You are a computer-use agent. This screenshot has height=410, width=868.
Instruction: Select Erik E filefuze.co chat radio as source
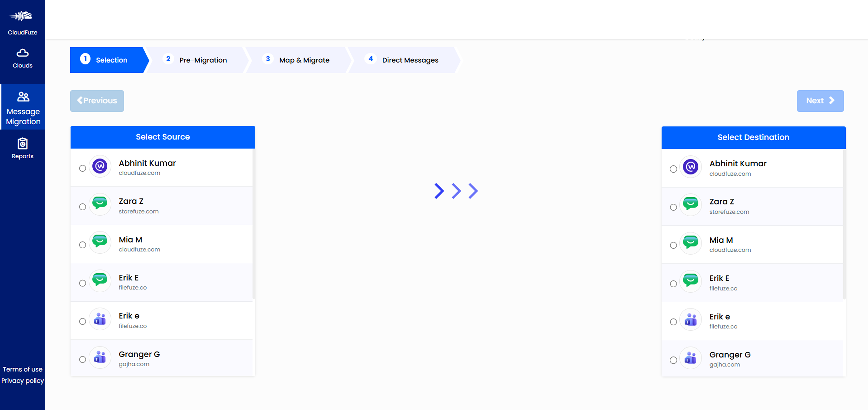point(83,283)
